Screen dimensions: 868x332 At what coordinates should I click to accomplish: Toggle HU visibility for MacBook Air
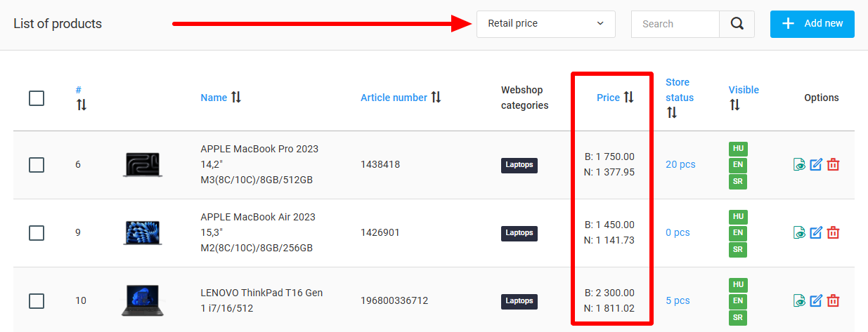click(738, 216)
